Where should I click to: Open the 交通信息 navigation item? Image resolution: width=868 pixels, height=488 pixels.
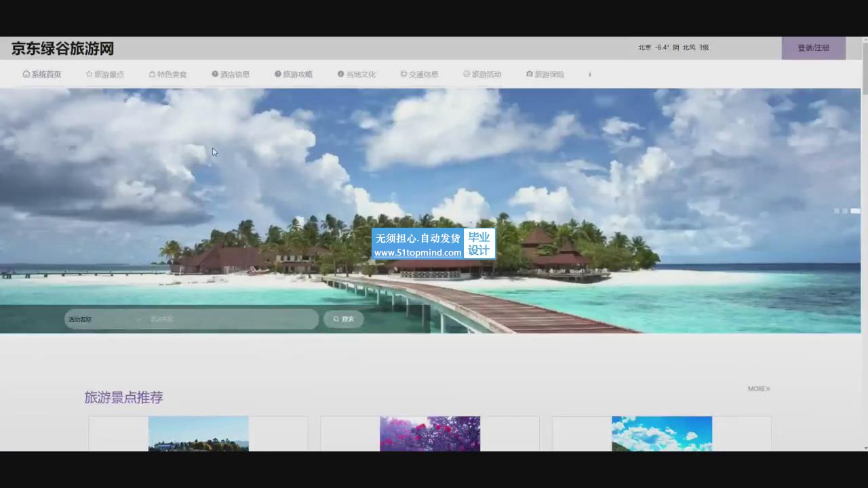[x=419, y=75]
